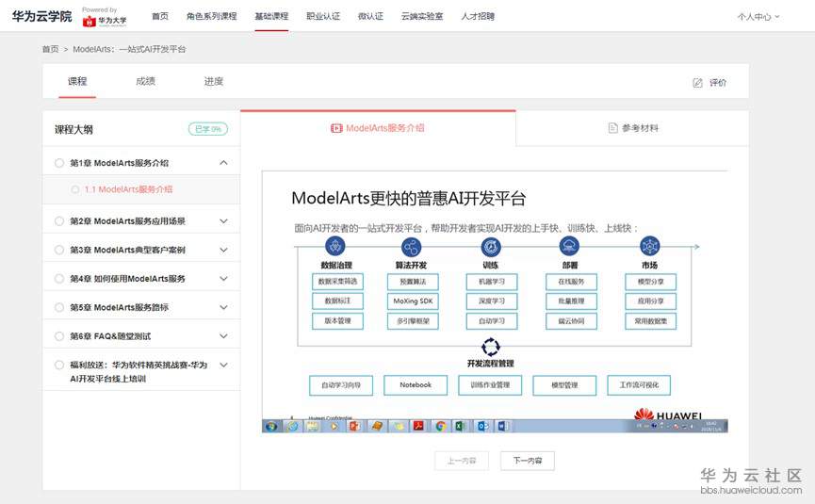Switch to the 参考材料 tab
Viewport: 815px width, 504px height.
pyautogui.click(x=632, y=128)
